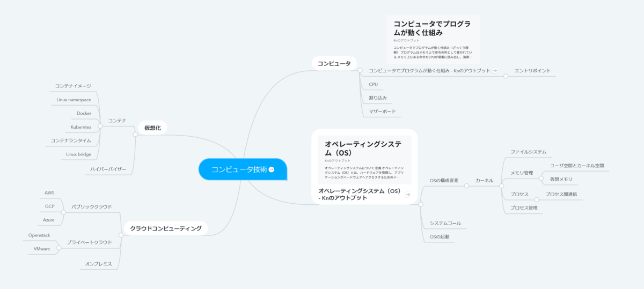644x289 pixels.
Task: Select the メモリ管理 node label
Action: [522, 173]
